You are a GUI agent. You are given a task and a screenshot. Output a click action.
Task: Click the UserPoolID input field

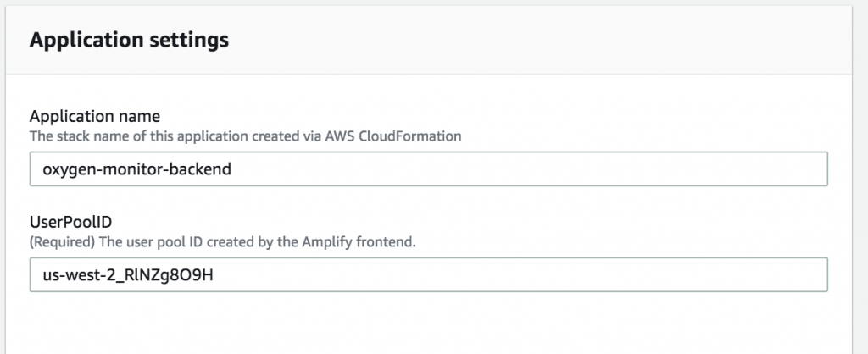(428, 275)
